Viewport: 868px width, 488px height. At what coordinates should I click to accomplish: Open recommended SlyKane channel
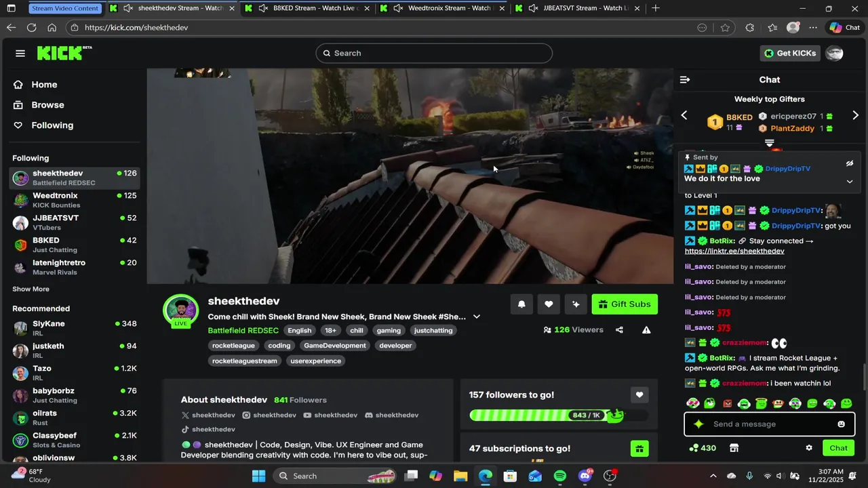coord(75,328)
